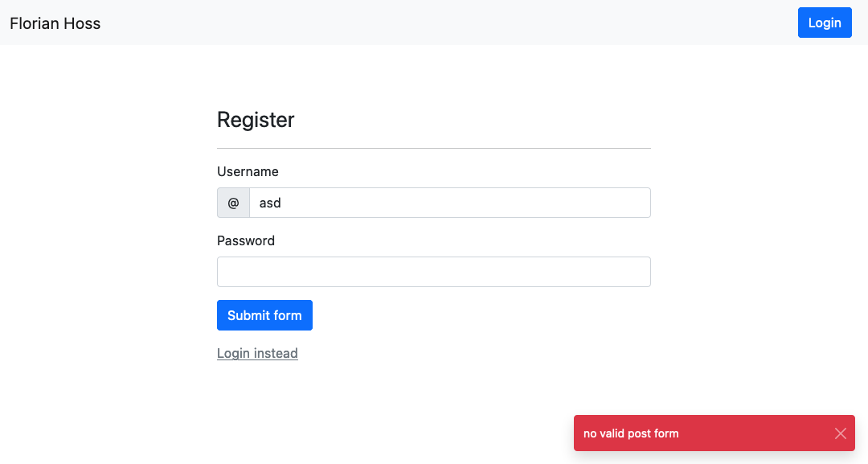The height and width of the screenshot is (464, 868).
Task: Focus the empty Password field
Action: click(x=434, y=272)
